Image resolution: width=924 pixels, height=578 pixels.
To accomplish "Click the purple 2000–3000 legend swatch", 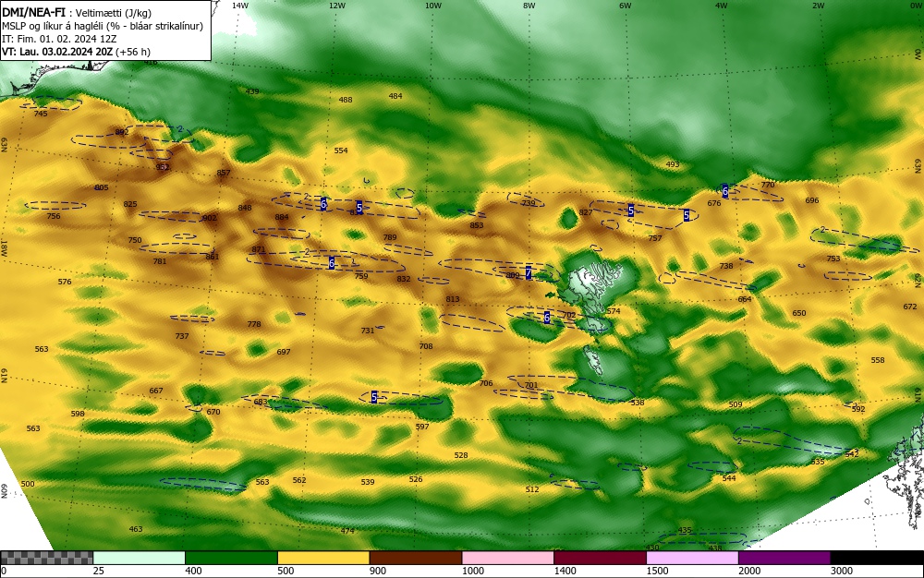I will pos(784,558).
